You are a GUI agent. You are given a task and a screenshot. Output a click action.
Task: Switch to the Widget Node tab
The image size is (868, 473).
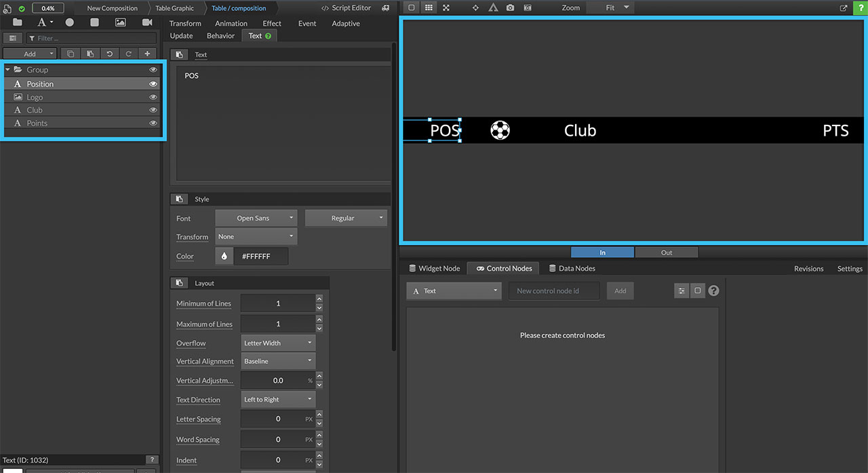coord(435,269)
